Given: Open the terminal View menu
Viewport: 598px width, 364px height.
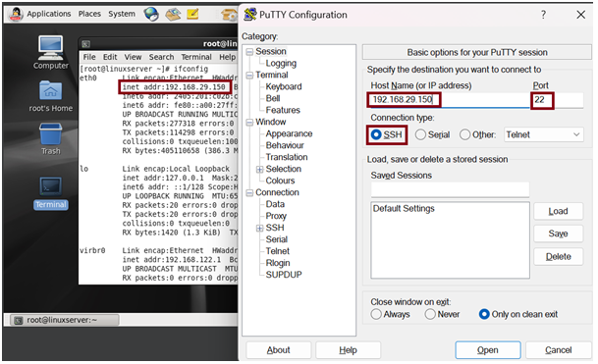Looking at the screenshot, I should pyautogui.click(x=133, y=57).
